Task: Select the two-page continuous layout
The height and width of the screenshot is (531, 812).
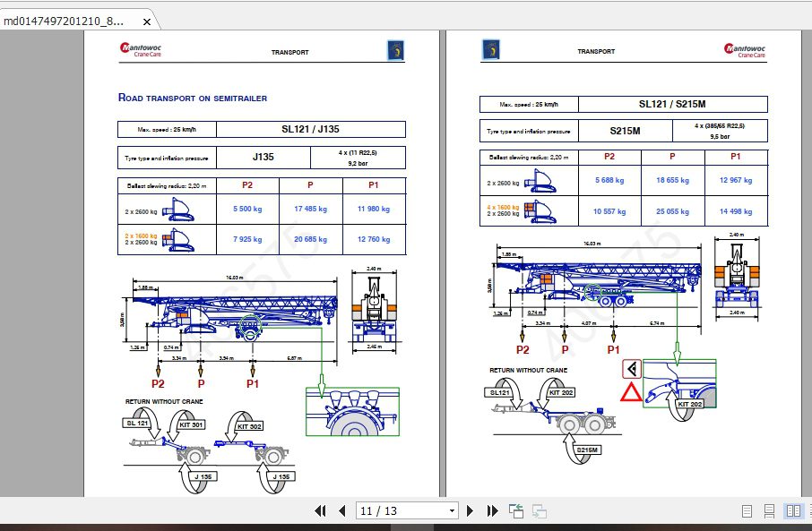Action: tap(809, 510)
